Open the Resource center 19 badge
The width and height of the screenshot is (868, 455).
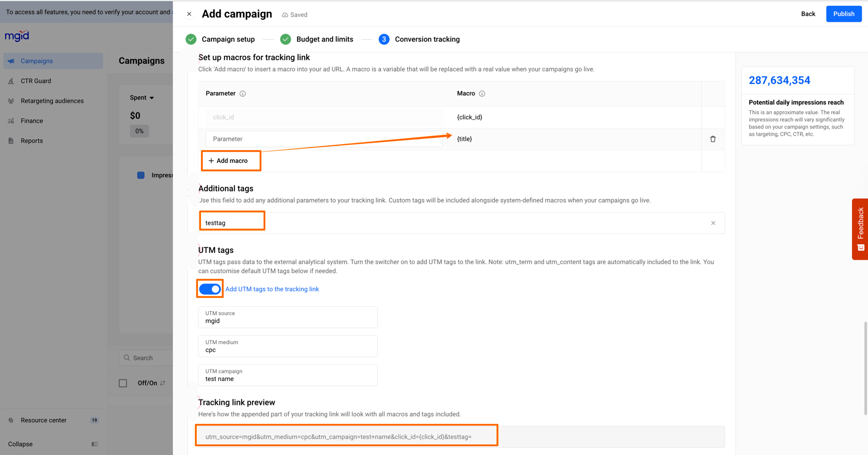point(94,420)
